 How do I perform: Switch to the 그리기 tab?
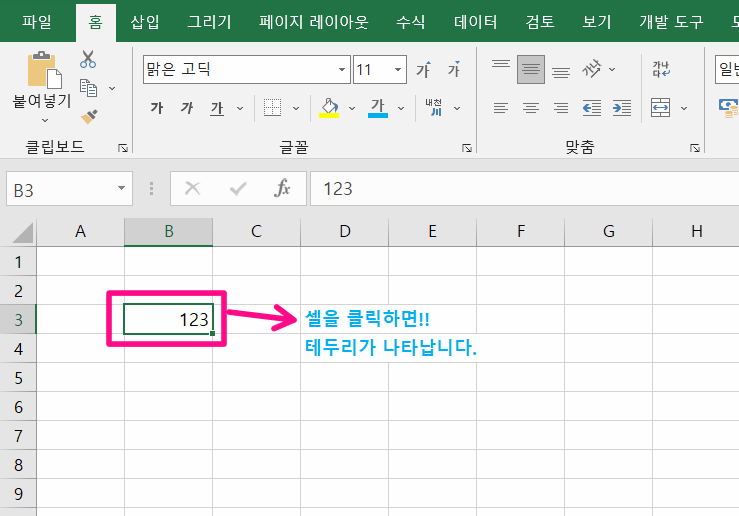point(210,22)
